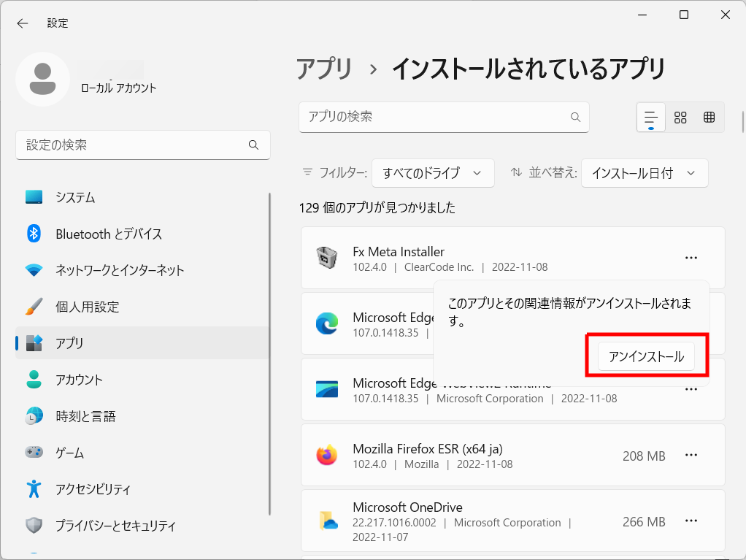Open ゲーム settings

[142, 453]
